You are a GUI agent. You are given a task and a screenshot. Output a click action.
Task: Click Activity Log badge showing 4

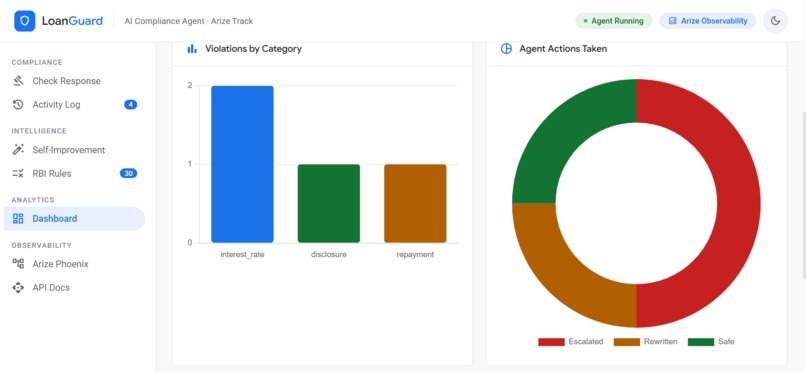tap(131, 104)
